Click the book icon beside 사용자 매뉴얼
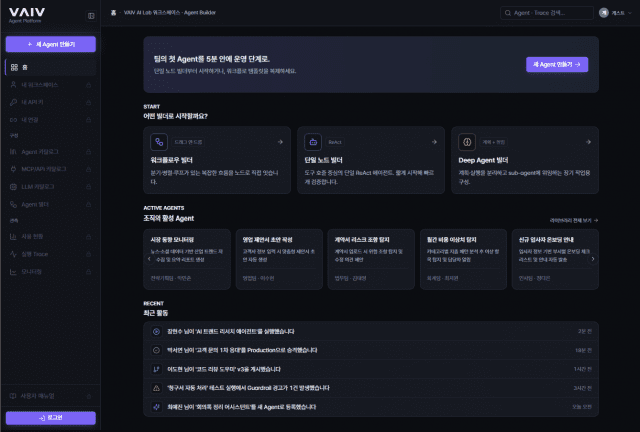The image size is (640, 432). pos(13,396)
